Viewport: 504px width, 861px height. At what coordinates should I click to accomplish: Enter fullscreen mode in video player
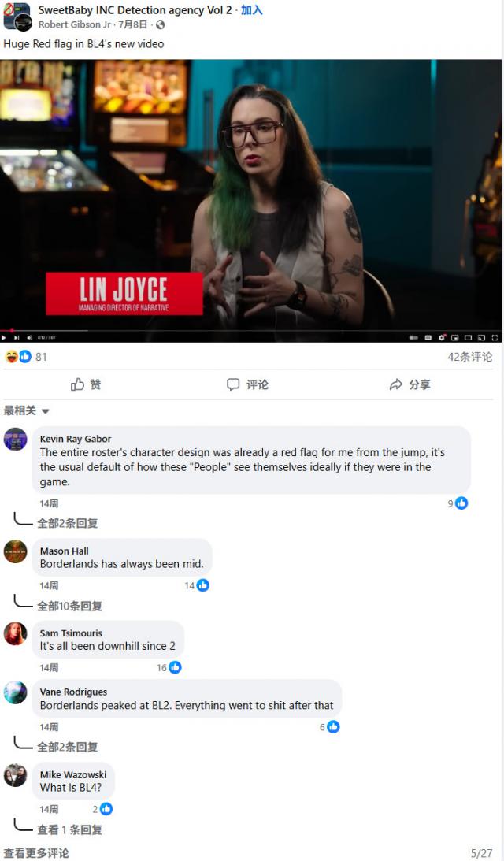click(495, 338)
